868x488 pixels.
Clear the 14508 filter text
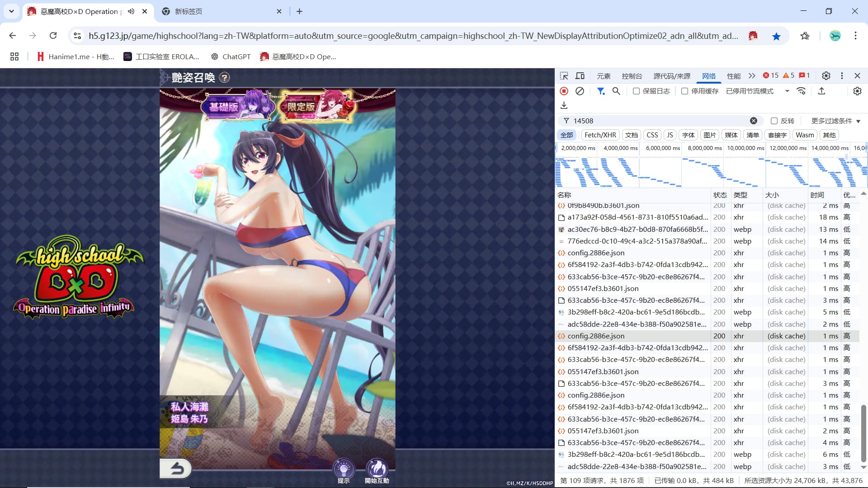click(x=754, y=121)
